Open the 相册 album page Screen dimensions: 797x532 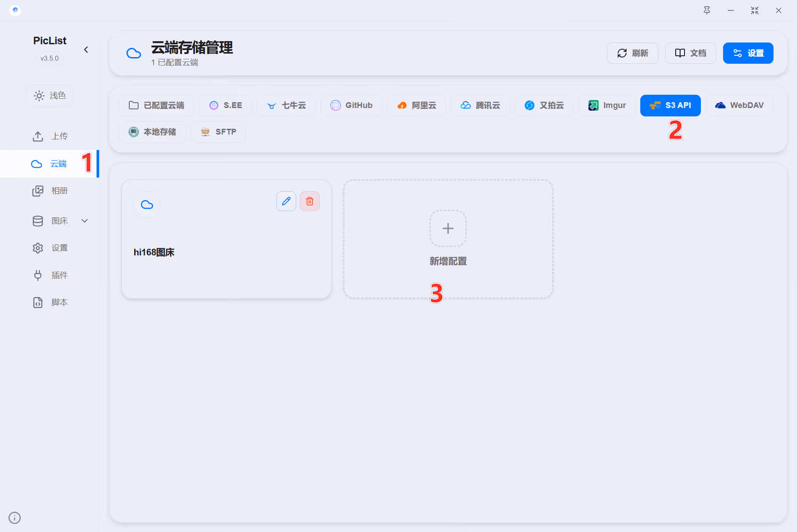coord(50,191)
